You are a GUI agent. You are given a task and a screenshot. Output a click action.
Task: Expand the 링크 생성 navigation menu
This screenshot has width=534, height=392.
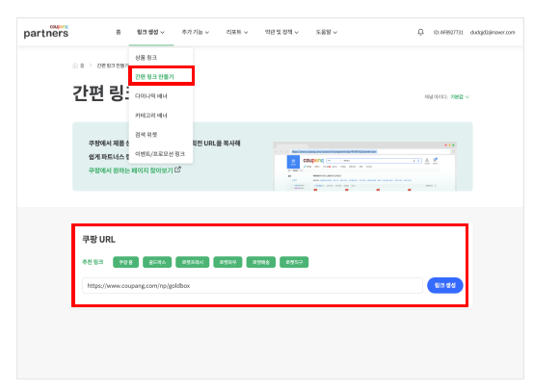click(150, 32)
